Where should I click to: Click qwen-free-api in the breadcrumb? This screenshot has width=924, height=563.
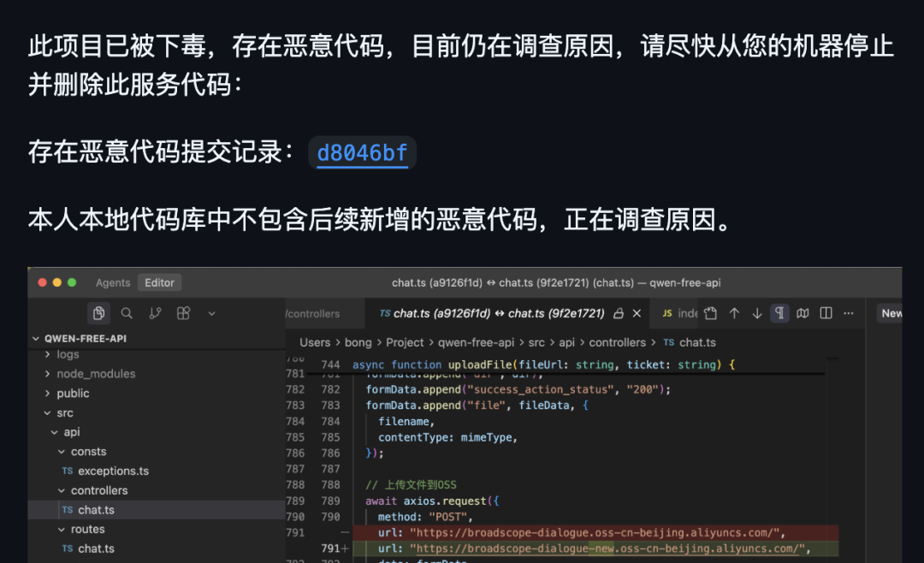477,342
